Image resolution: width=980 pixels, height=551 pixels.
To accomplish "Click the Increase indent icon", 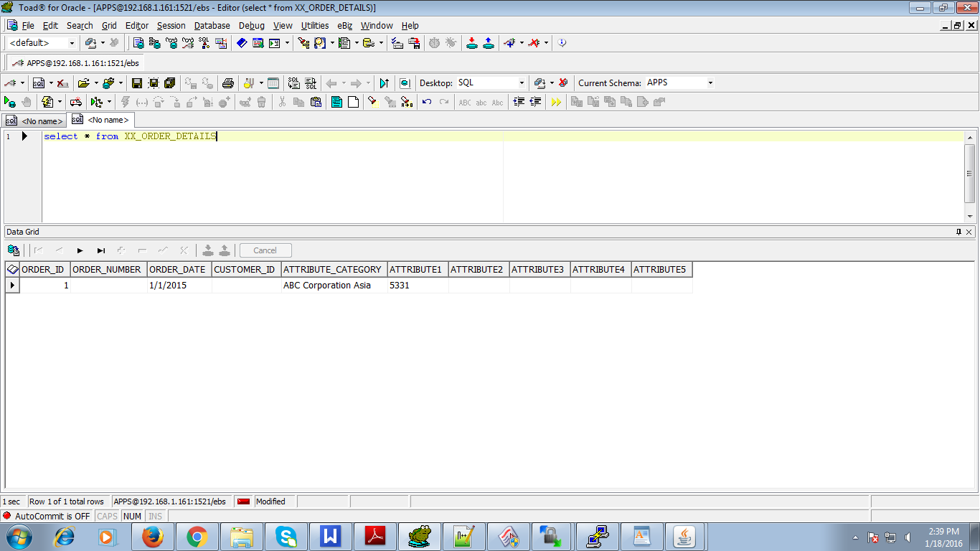I will [x=519, y=103].
